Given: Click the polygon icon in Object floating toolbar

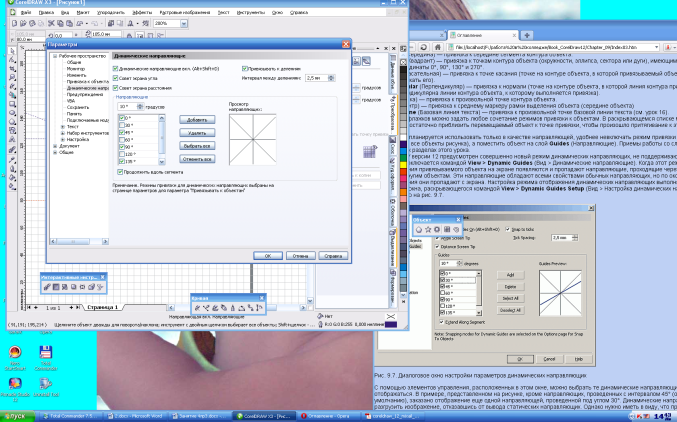Looking at the screenshot, I should tap(419, 230).
